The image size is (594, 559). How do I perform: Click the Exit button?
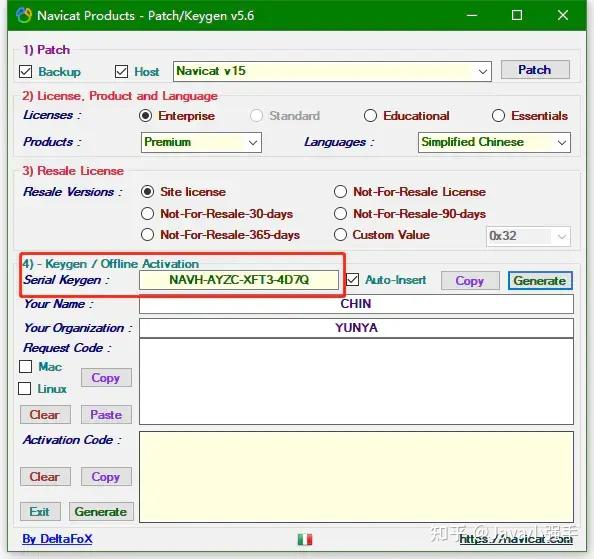click(40, 512)
